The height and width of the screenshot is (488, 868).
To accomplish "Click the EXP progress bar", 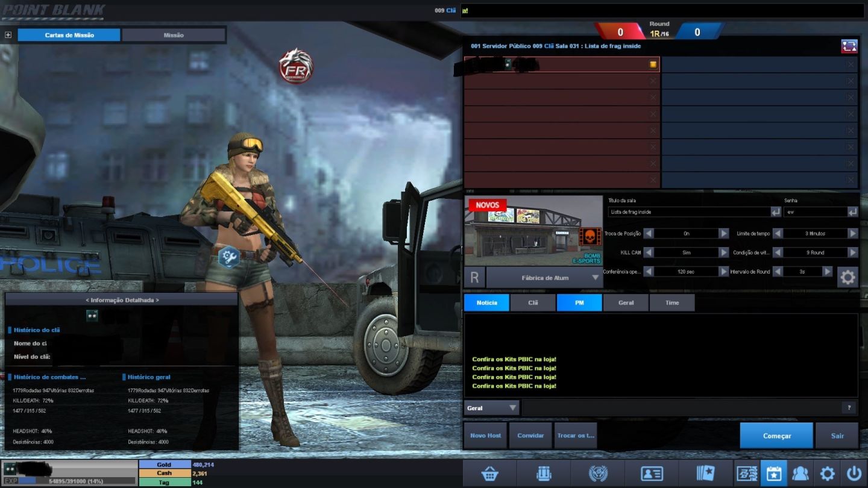I will [x=69, y=481].
